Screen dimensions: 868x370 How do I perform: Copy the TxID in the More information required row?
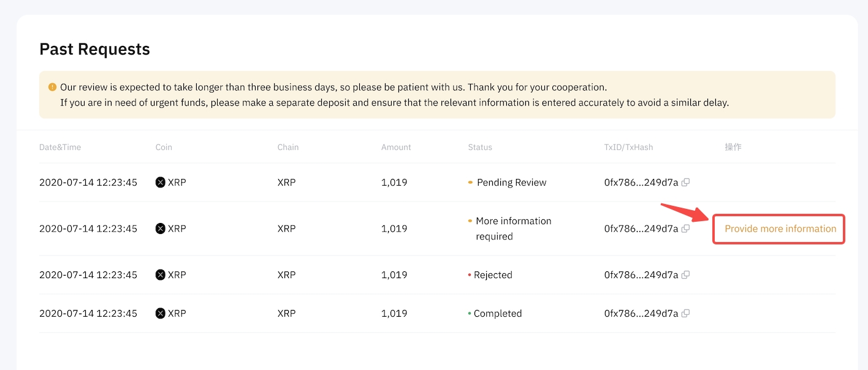pos(686,228)
